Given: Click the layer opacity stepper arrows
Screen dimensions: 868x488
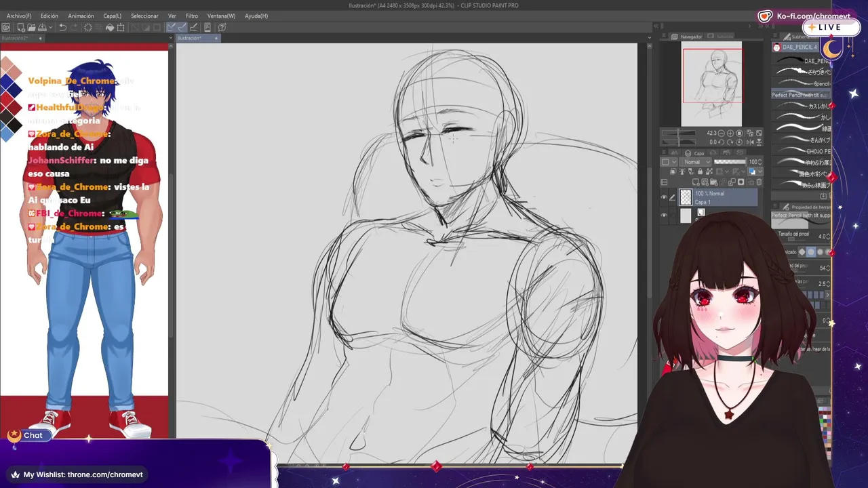Looking at the screenshot, I should click(760, 162).
